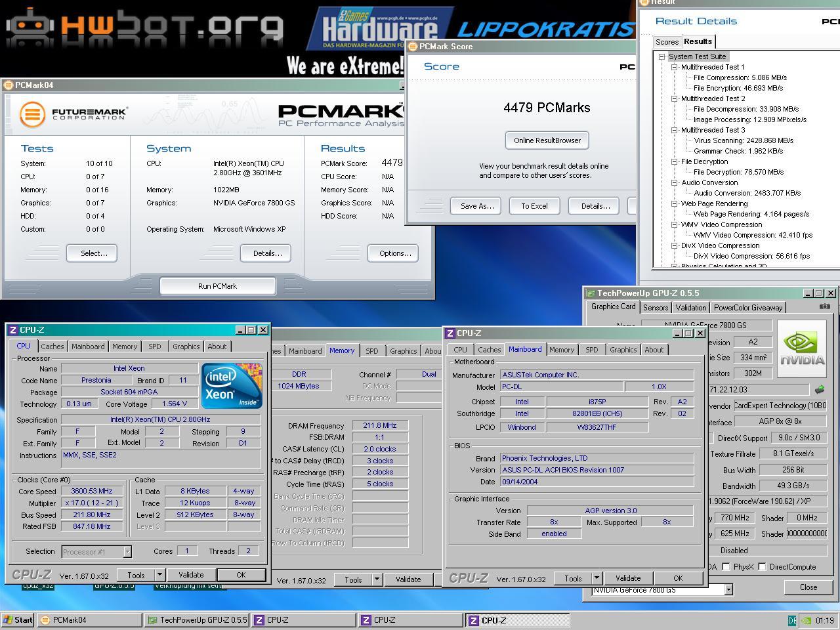Open the Windows Start button

(18, 620)
